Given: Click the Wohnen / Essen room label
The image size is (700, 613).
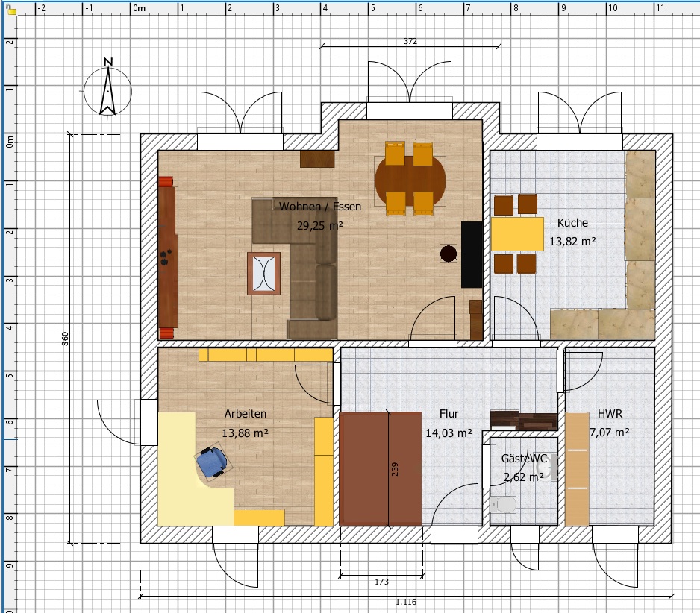Looking at the screenshot, I should 320,207.
